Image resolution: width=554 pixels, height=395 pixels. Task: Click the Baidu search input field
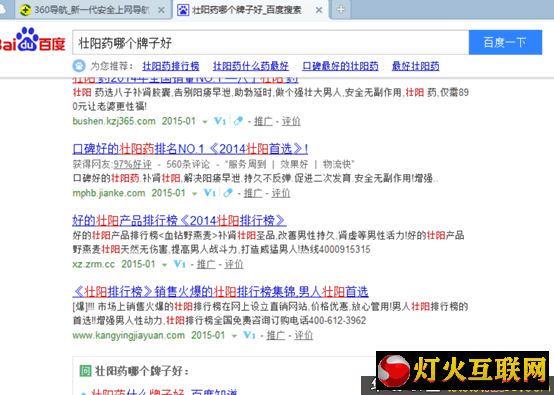click(271, 42)
